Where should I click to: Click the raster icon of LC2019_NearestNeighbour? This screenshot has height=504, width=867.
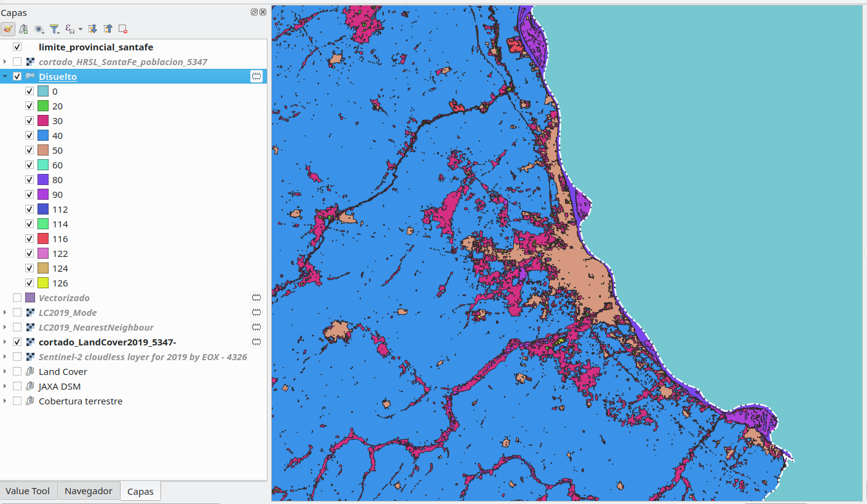30,327
